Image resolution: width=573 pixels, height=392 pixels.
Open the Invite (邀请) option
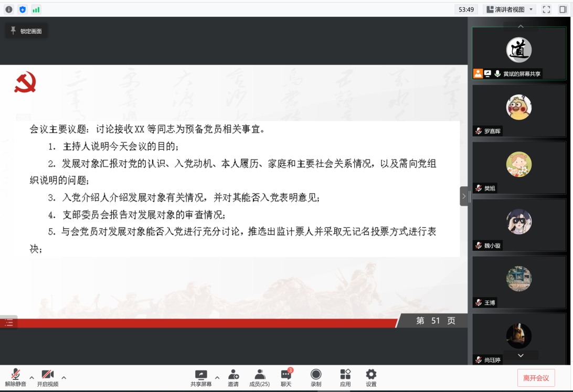click(x=233, y=378)
